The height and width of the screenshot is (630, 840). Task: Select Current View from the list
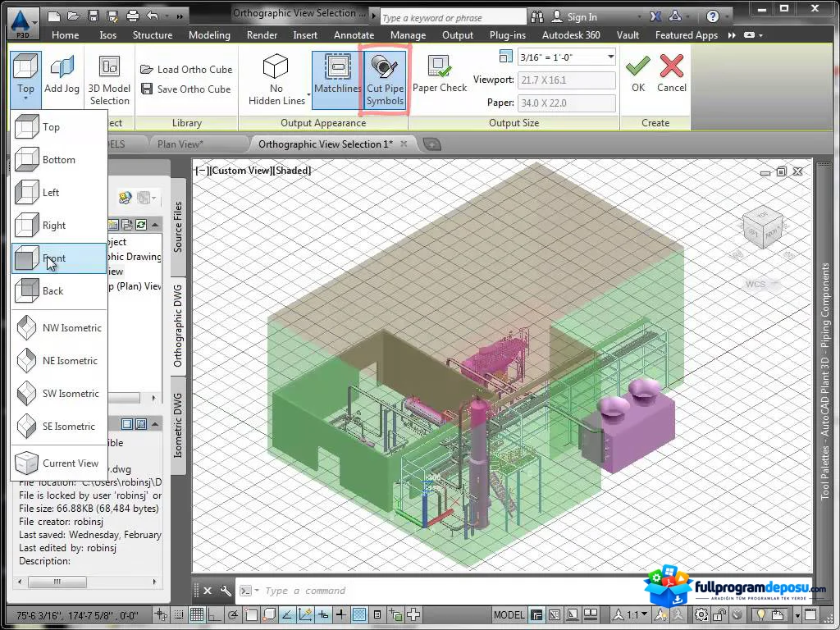pos(59,463)
